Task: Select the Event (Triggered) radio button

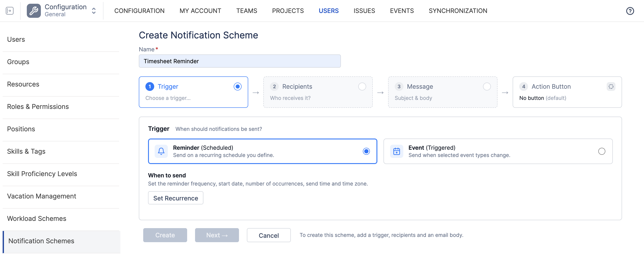Action: 602,151
